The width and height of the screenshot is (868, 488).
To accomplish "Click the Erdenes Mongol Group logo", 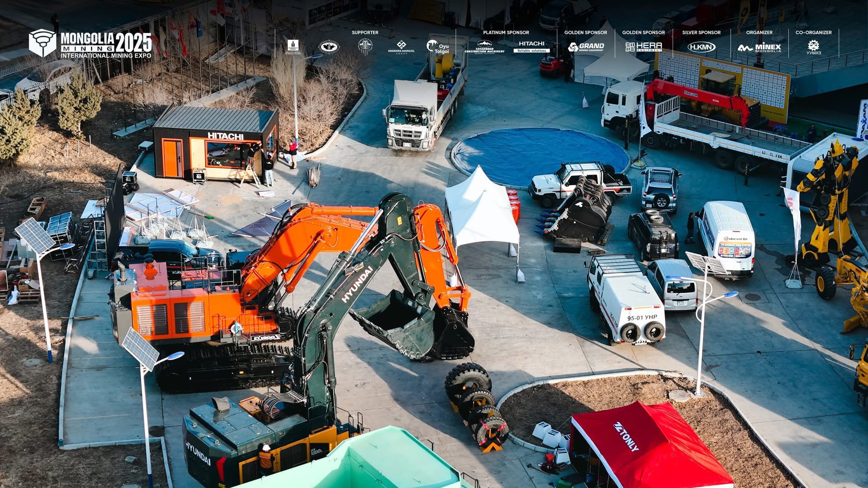I will tap(401, 47).
